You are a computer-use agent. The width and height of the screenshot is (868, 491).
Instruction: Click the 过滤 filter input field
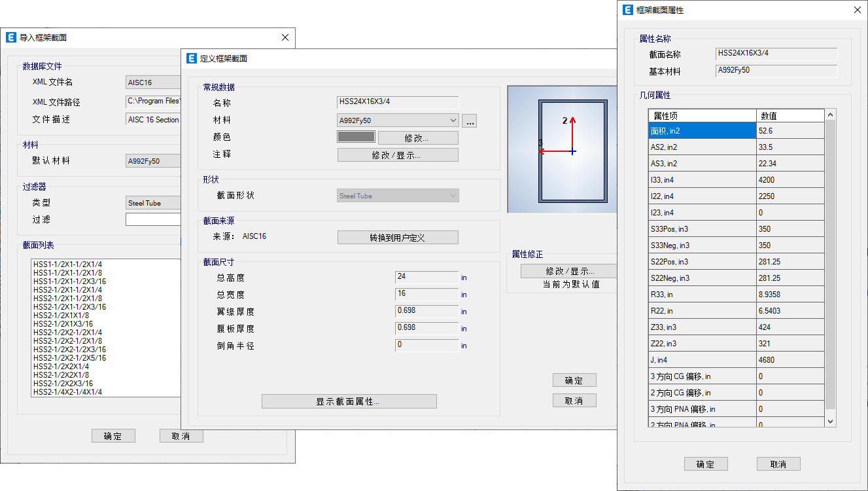[153, 220]
